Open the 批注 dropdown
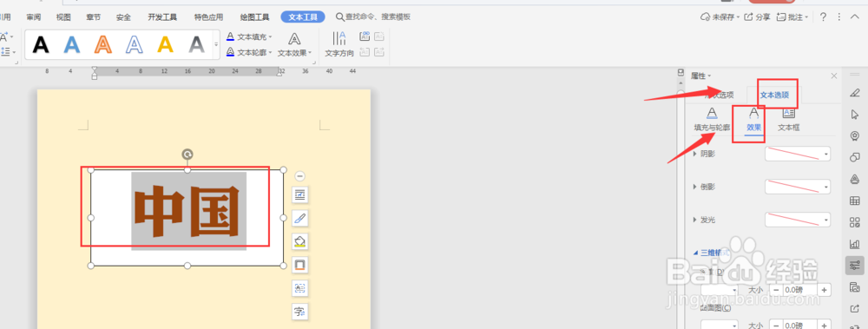This screenshot has height=329, width=868. coord(792,17)
